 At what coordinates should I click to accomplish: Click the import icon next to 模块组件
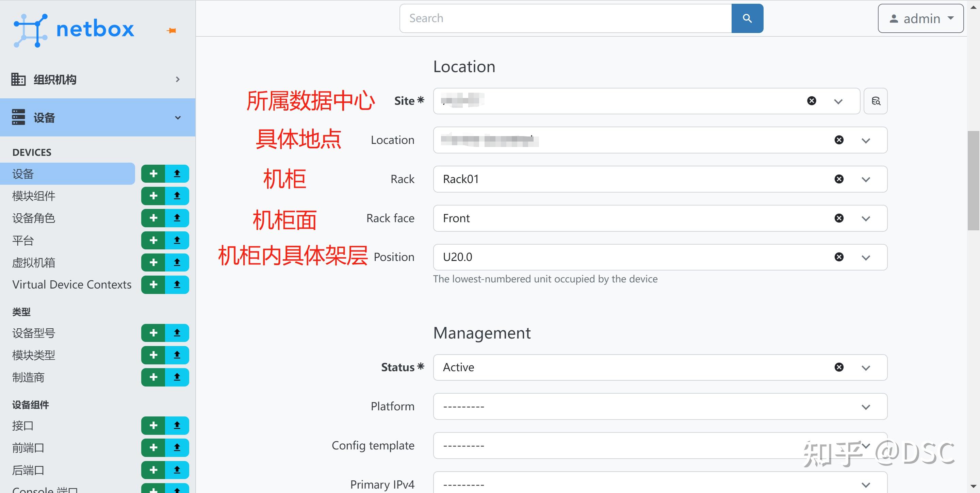pyautogui.click(x=177, y=196)
